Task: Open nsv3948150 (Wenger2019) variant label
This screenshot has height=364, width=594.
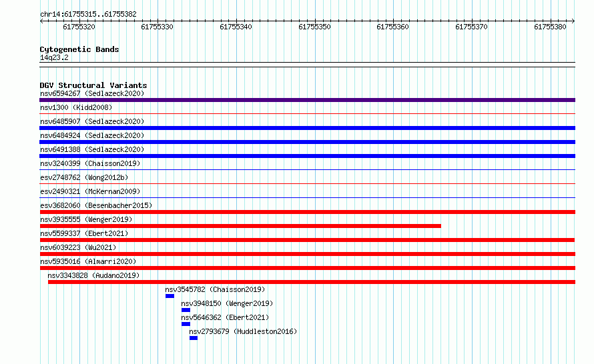Action: pyautogui.click(x=227, y=303)
